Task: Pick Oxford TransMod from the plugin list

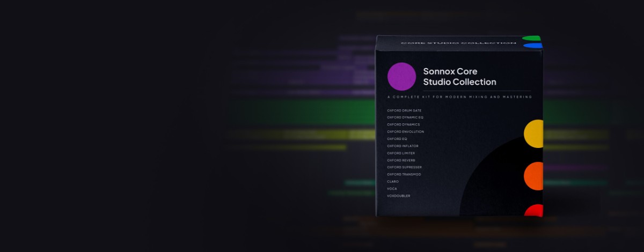Action: (404, 174)
